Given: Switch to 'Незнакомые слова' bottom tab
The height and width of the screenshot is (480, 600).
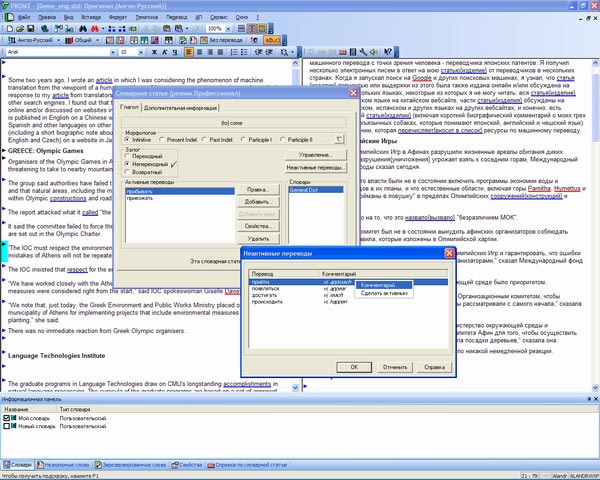Looking at the screenshot, I should tap(64, 465).
